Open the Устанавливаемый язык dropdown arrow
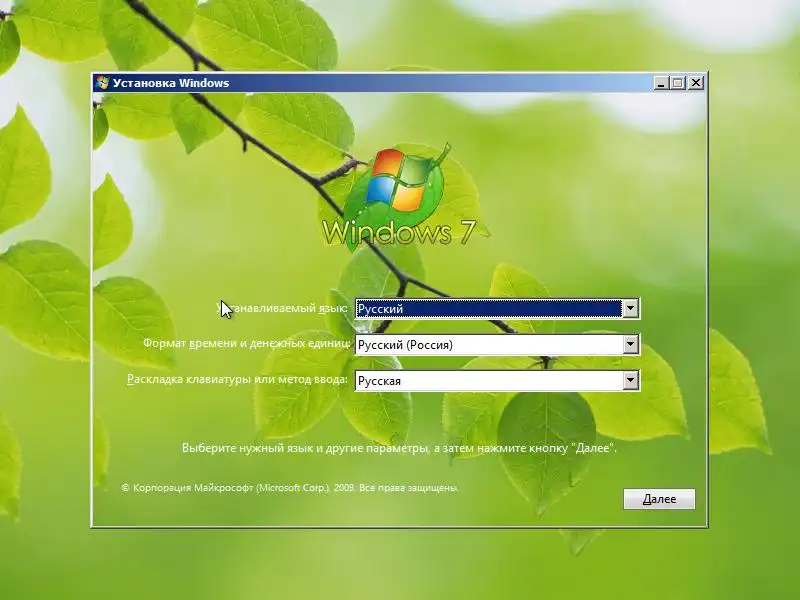Viewport: 800px width, 600px height. pos(631,308)
